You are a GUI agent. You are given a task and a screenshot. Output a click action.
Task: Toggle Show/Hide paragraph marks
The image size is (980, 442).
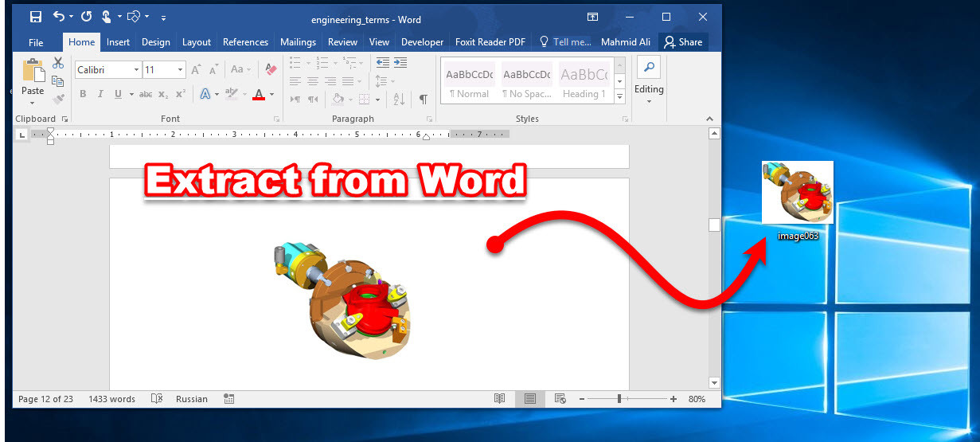point(423,100)
